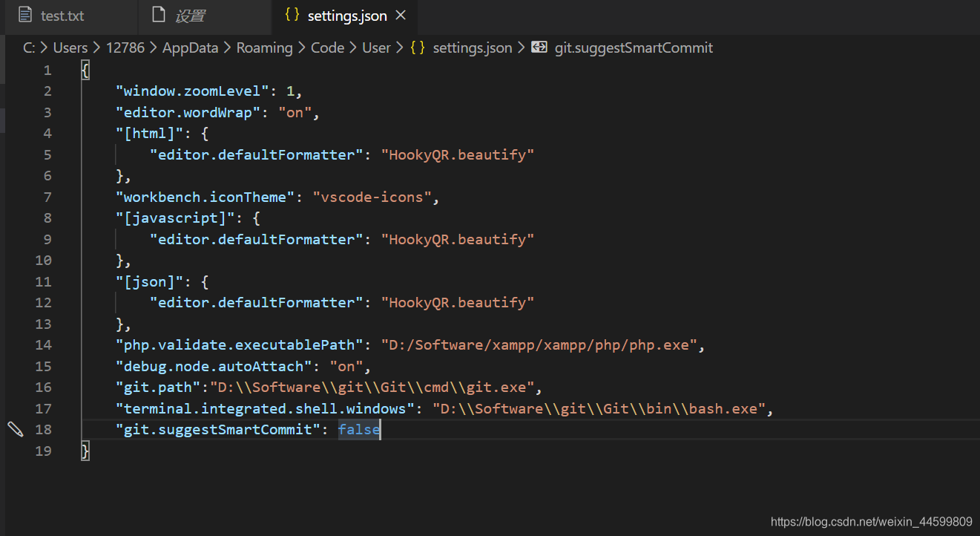Open the 12786 breadcrumb segment
980x536 pixels.
(x=125, y=48)
